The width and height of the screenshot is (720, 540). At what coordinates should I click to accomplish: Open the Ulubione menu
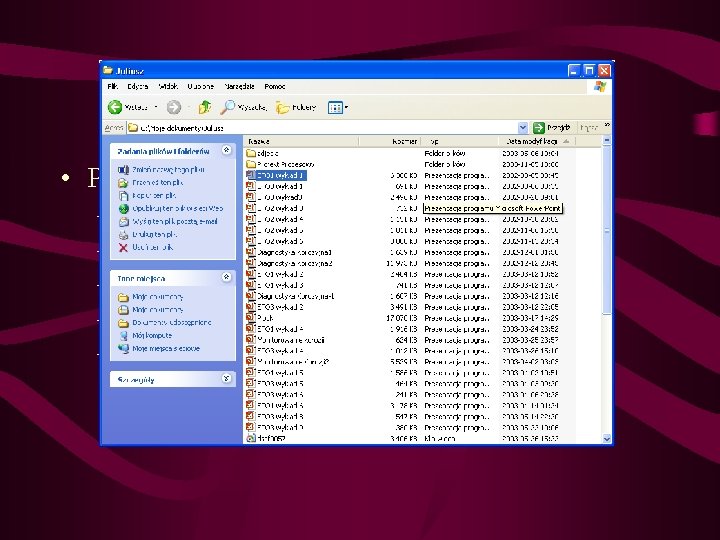click(201, 86)
